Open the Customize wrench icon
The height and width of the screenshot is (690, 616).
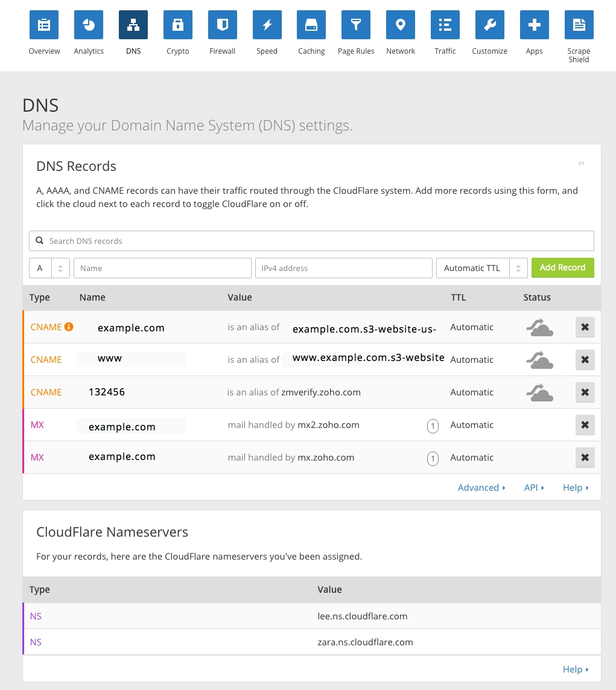pyautogui.click(x=490, y=25)
